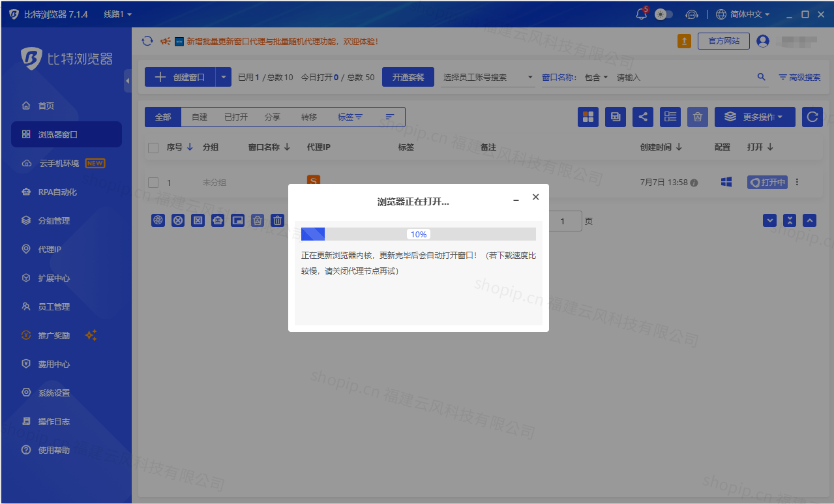Image resolution: width=834 pixels, height=504 pixels.
Task: Click the robot RPA icon in bottom toolbar
Action: [218, 220]
